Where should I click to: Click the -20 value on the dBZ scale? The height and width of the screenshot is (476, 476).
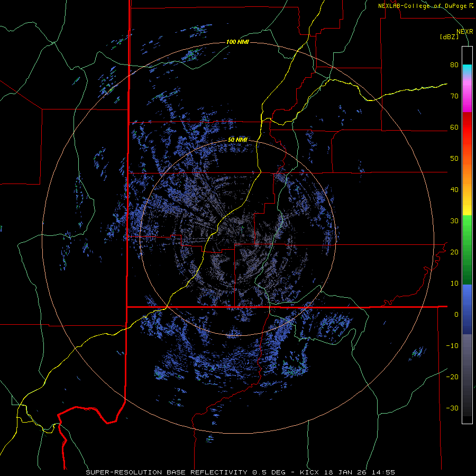pyautogui.click(x=452, y=377)
